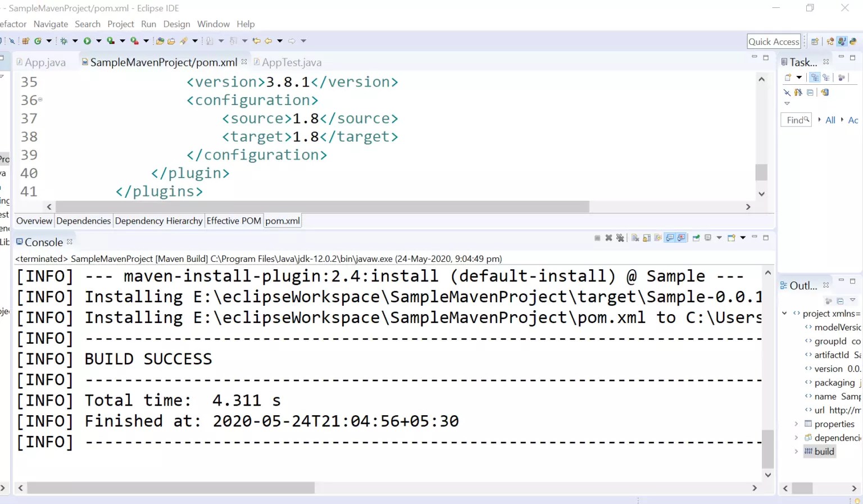Image resolution: width=863 pixels, height=504 pixels.
Task: Open the Debug tool in the toolbar
Action: (65, 40)
